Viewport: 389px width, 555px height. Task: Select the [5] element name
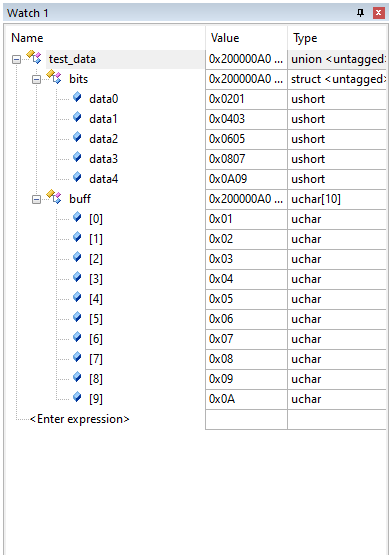96,319
